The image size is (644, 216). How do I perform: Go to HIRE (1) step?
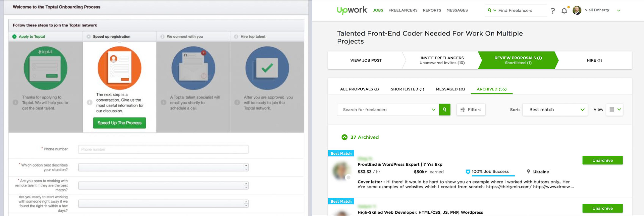594,60
